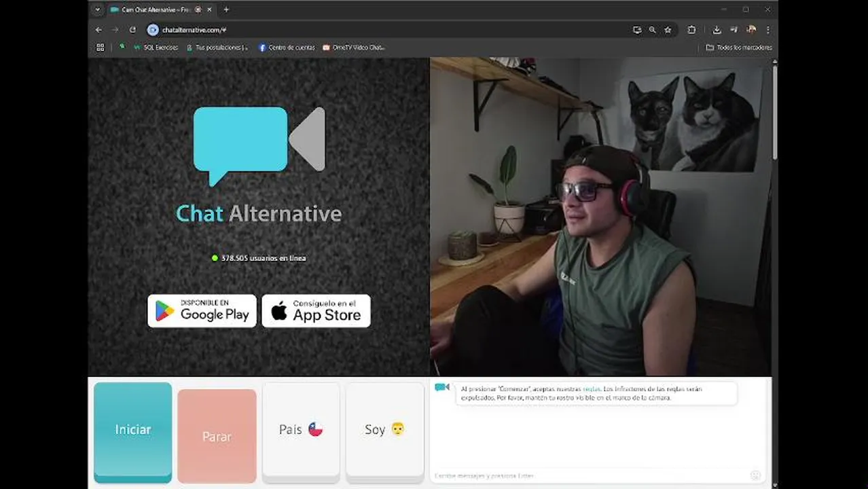
Task: Reload the page with refresh icon
Action: (x=132, y=30)
